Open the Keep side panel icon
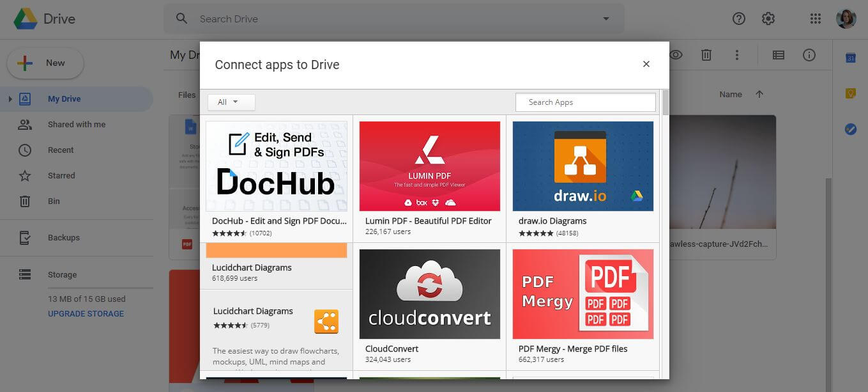Image resolution: width=868 pixels, height=392 pixels. [851, 93]
